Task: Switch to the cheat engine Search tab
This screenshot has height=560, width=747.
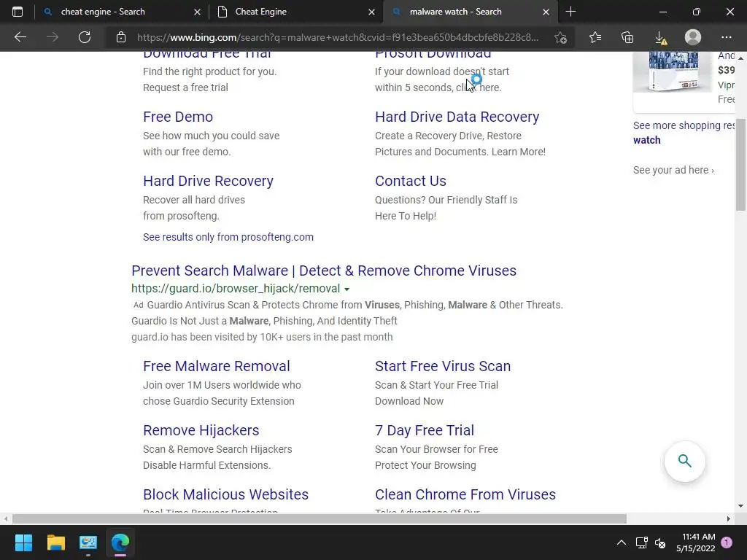Action: coord(117,12)
